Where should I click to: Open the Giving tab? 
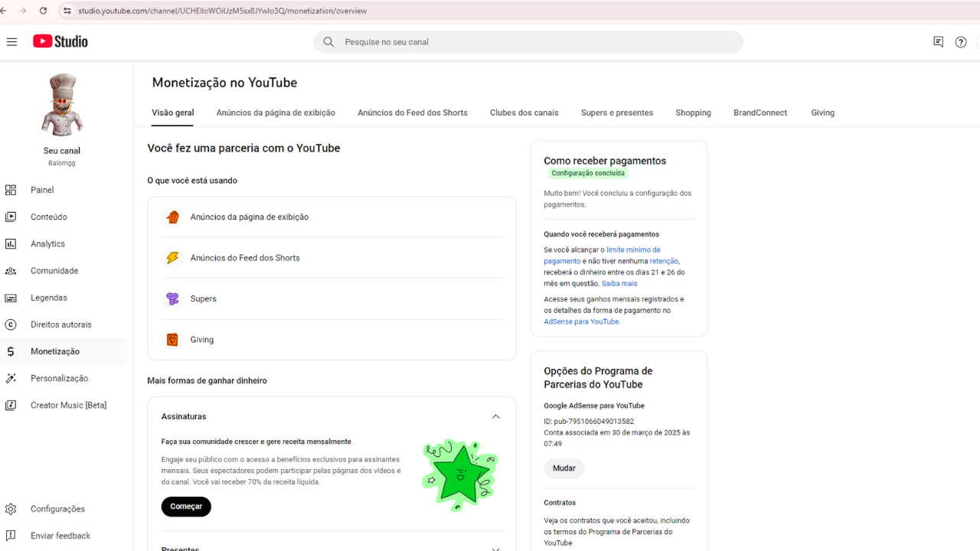[x=823, y=112]
